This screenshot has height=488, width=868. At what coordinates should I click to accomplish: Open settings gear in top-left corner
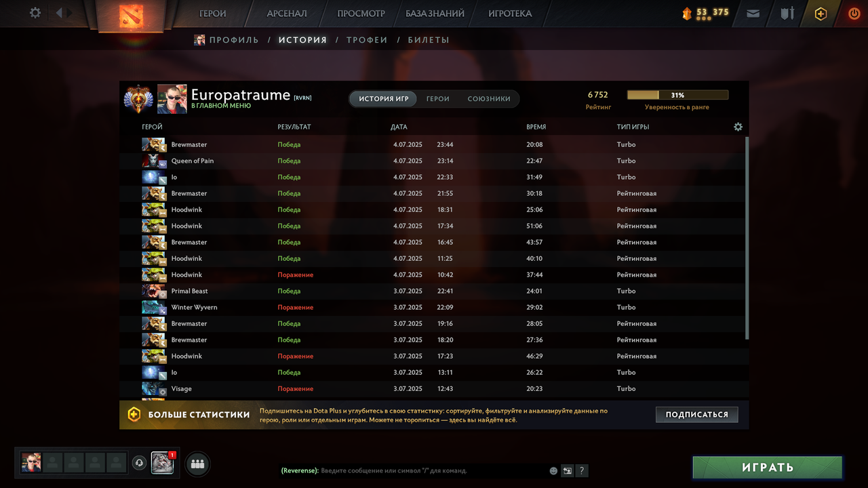[x=35, y=13]
